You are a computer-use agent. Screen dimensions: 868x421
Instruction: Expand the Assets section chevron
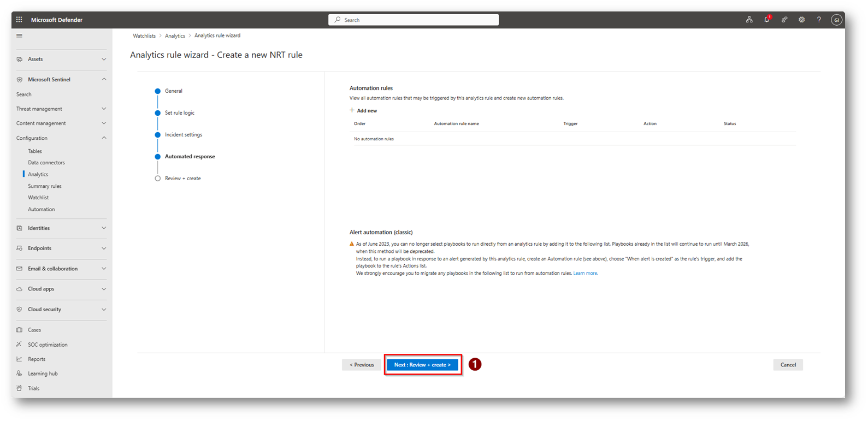click(104, 59)
